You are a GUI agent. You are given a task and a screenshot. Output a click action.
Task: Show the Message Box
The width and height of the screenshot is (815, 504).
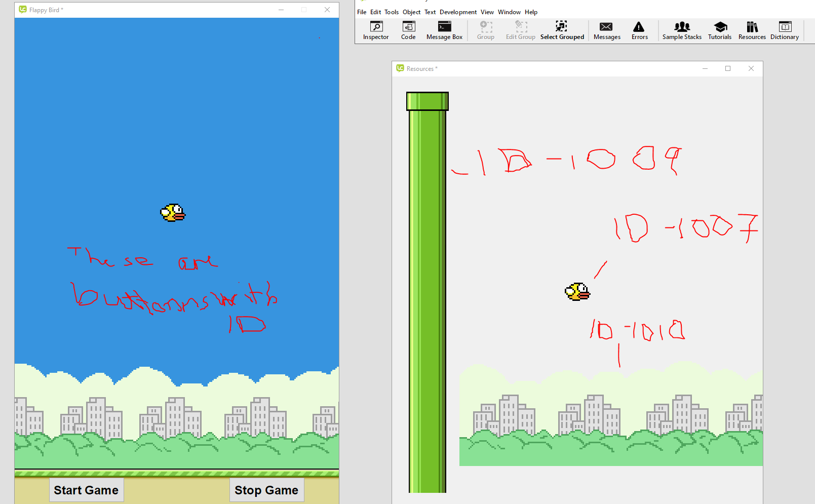click(x=444, y=30)
